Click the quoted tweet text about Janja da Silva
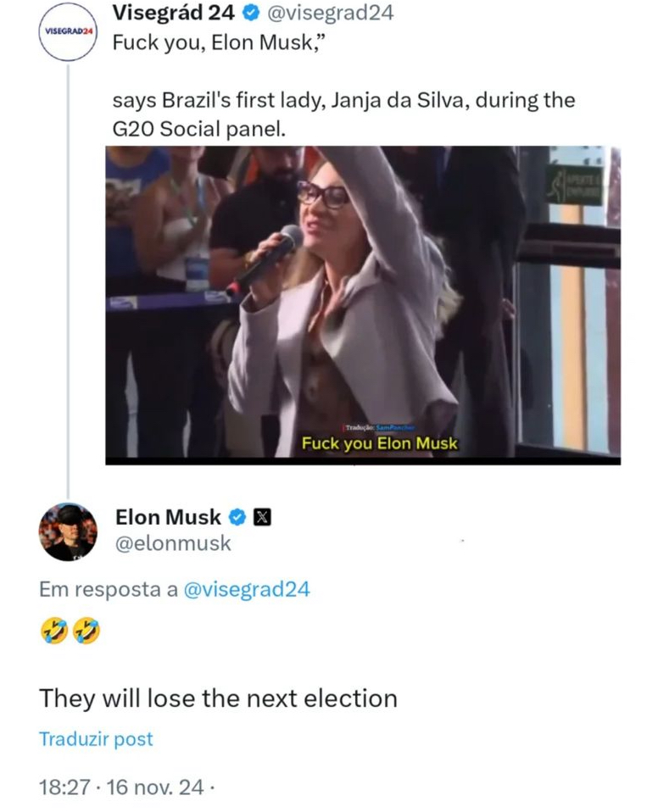The image size is (658, 812). point(343,114)
